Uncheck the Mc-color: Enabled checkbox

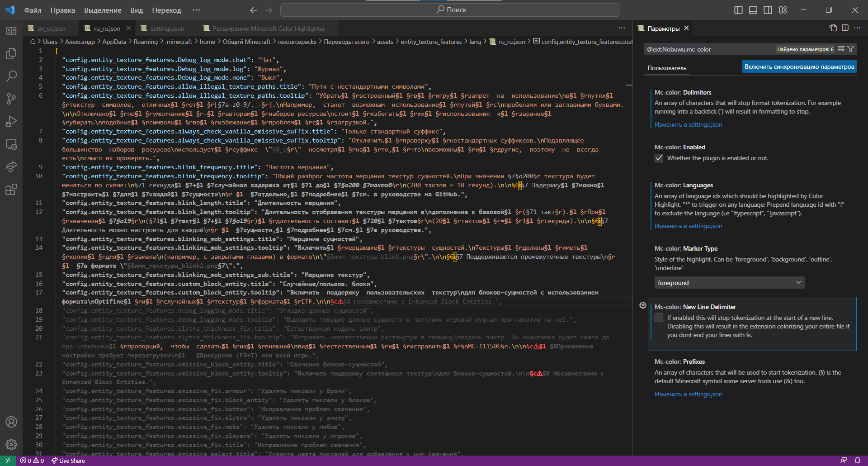(x=659, y=158)
